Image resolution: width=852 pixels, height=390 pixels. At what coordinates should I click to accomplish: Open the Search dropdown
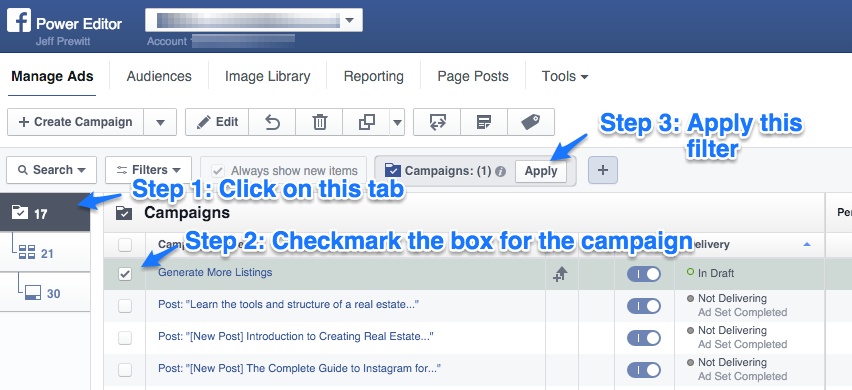coord(52,170)
